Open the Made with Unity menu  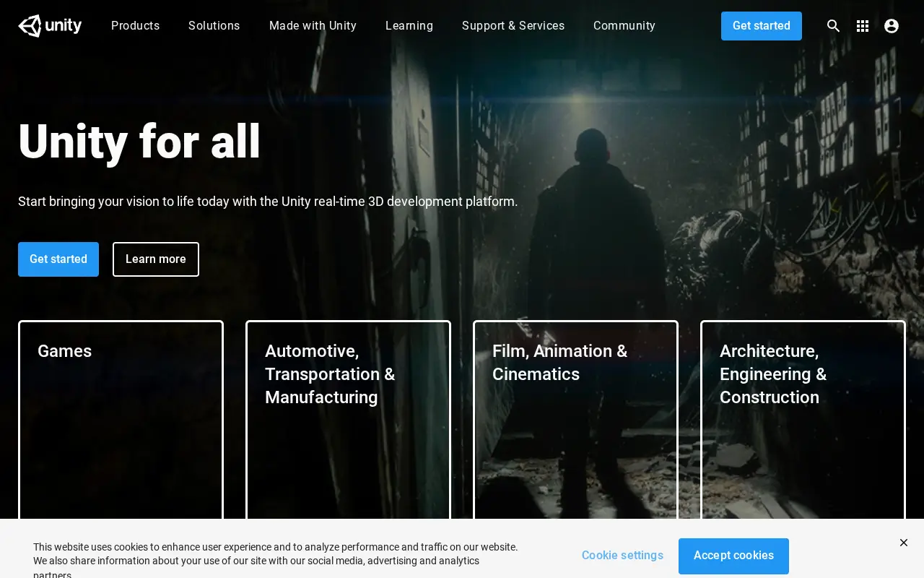point(313,26)
